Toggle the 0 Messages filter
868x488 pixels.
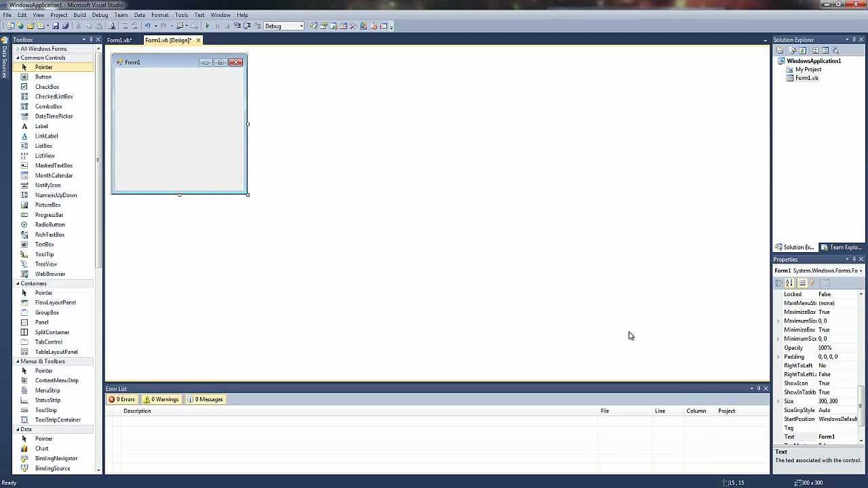point(205,399)
